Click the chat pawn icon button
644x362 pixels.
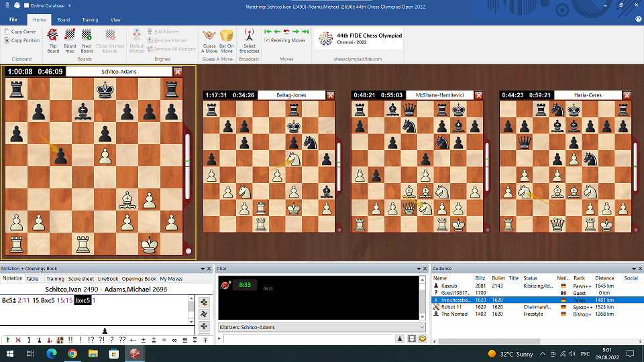[x=400, y=338]
